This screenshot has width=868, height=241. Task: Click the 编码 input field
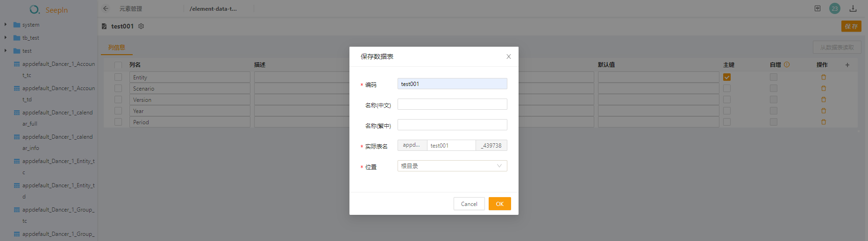tap(452, 84)
